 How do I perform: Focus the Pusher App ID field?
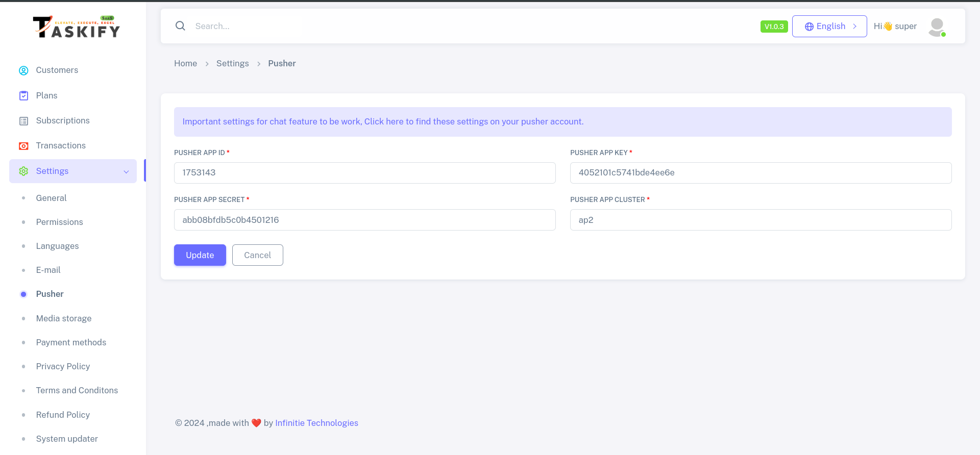364,173
